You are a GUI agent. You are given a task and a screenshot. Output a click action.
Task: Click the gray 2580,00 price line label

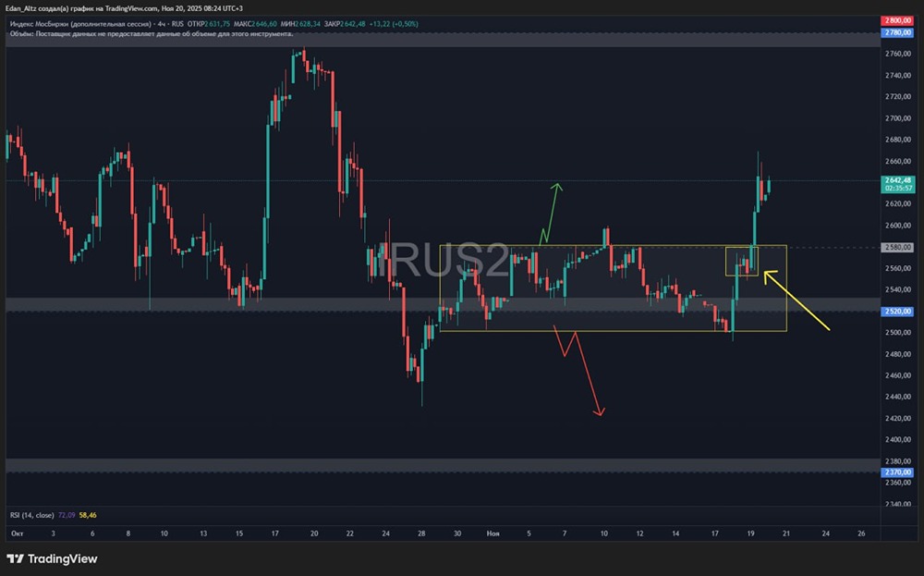pyautogui.click(x=897, y=248)
